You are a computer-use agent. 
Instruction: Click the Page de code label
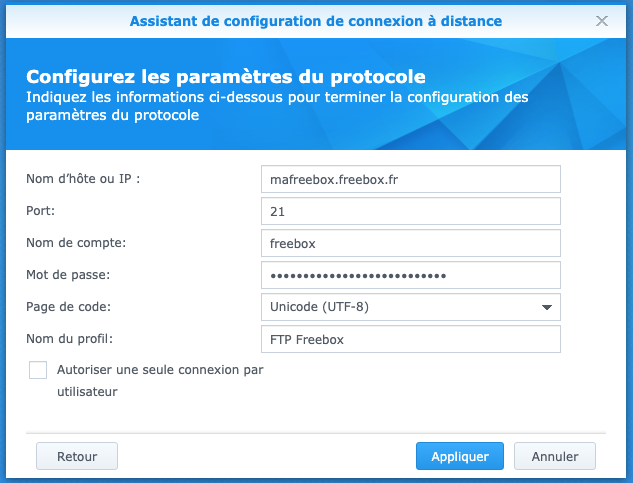[69, 307]
